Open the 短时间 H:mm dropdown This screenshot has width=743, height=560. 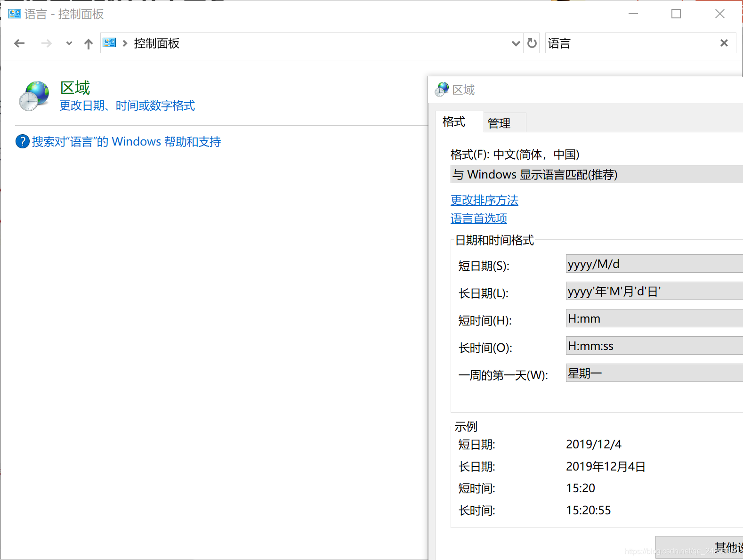(654, 318)
